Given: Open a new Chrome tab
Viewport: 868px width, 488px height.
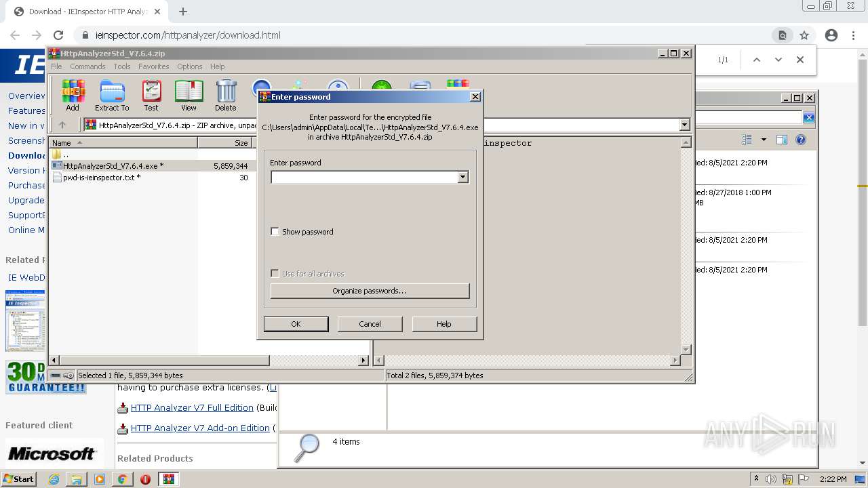Looking at the screenshot, I should pyautogui.click(x=182, y=12).
